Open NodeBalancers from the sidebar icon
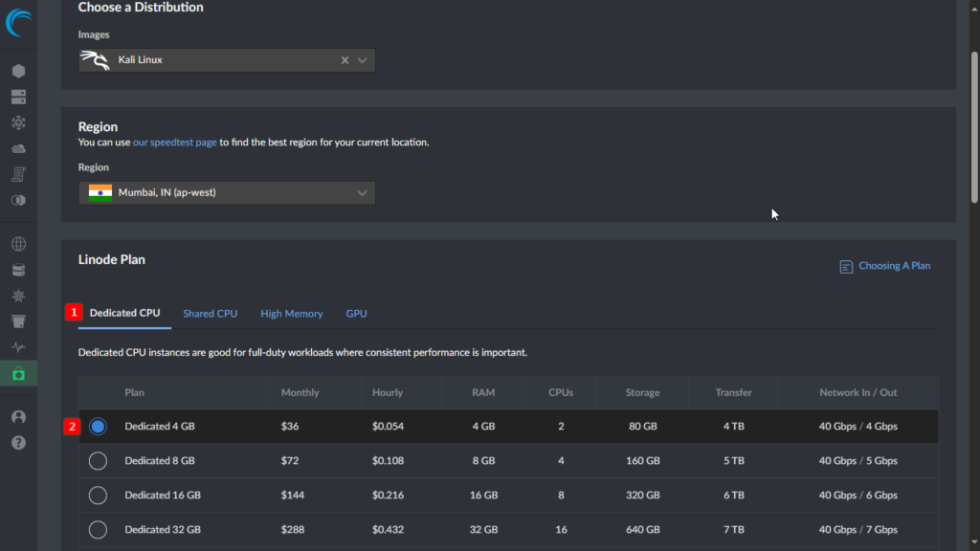This screenshot has width=980, height=551. point(19,122)
